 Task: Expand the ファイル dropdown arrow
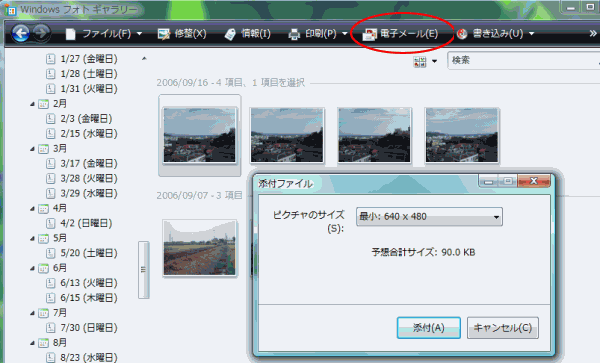139,34
